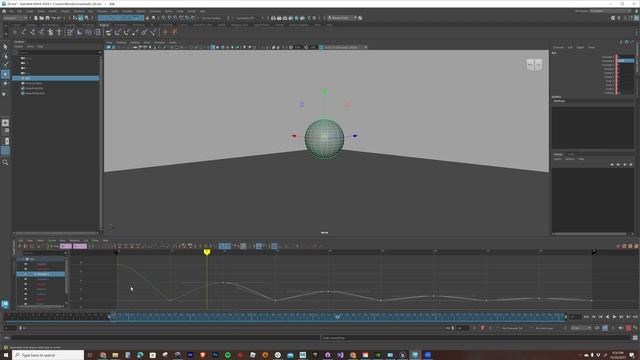Open the Workspace dropdown at top right
Viewport: 640px width, 360px height.
tap(610, 11)
